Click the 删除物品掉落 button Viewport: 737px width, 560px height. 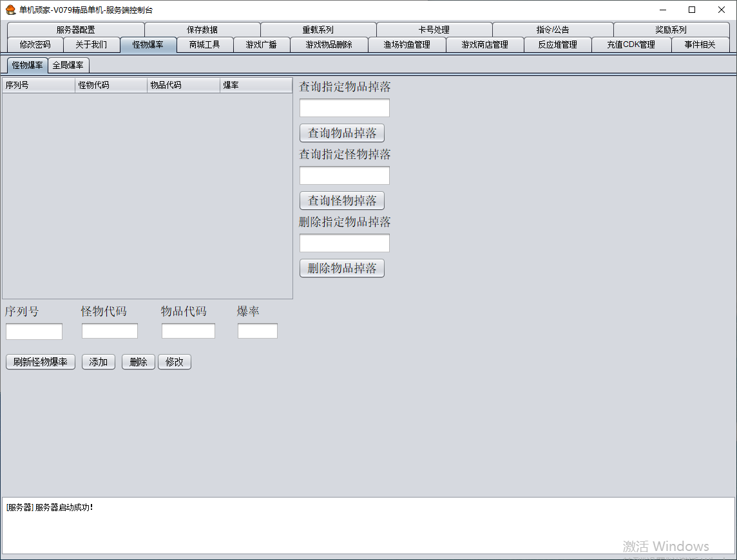point(342,268)
